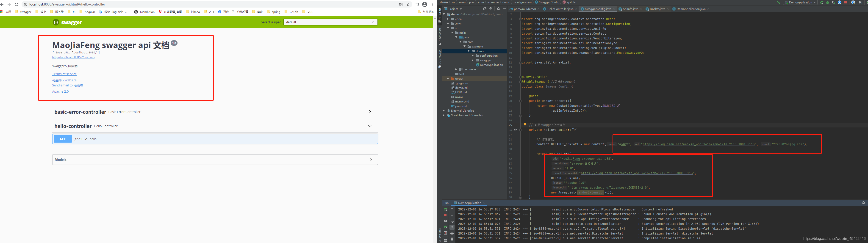868x243 pixels.
Task: Rerun DemoApplication from the top toolbar
Action: (822, 2)
